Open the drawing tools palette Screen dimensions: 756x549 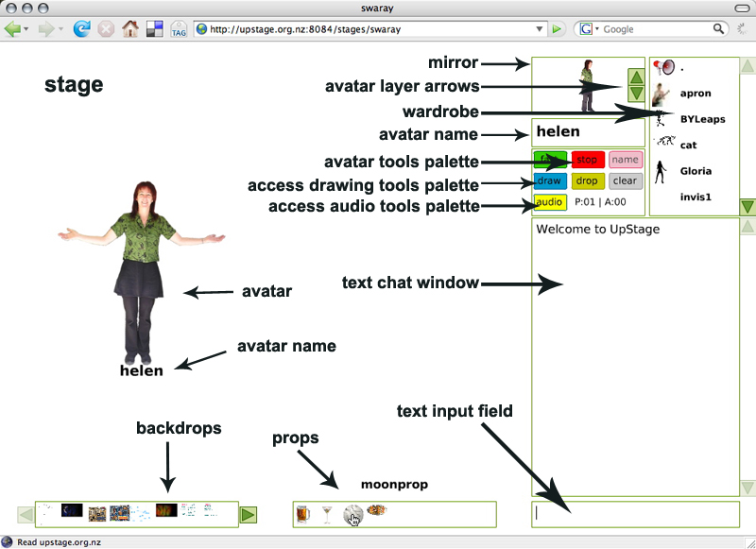[549, 180]
